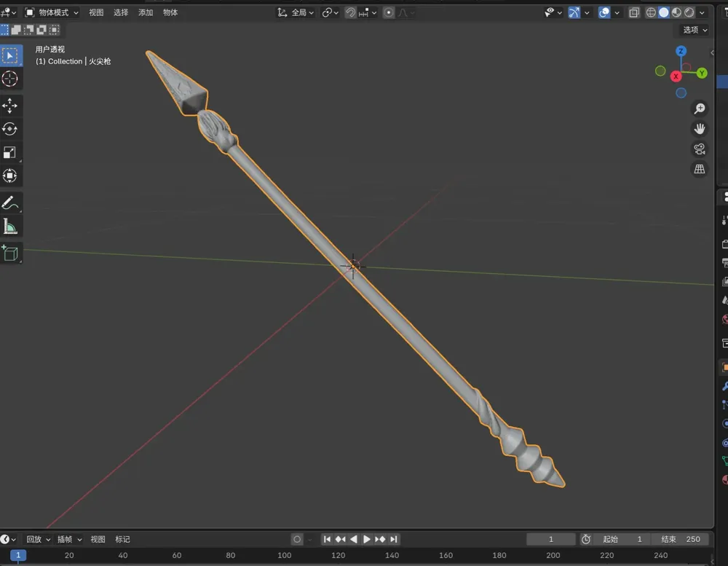Open the 添加 menu
This screenshot has width=728, height=566.
point(146,12)
